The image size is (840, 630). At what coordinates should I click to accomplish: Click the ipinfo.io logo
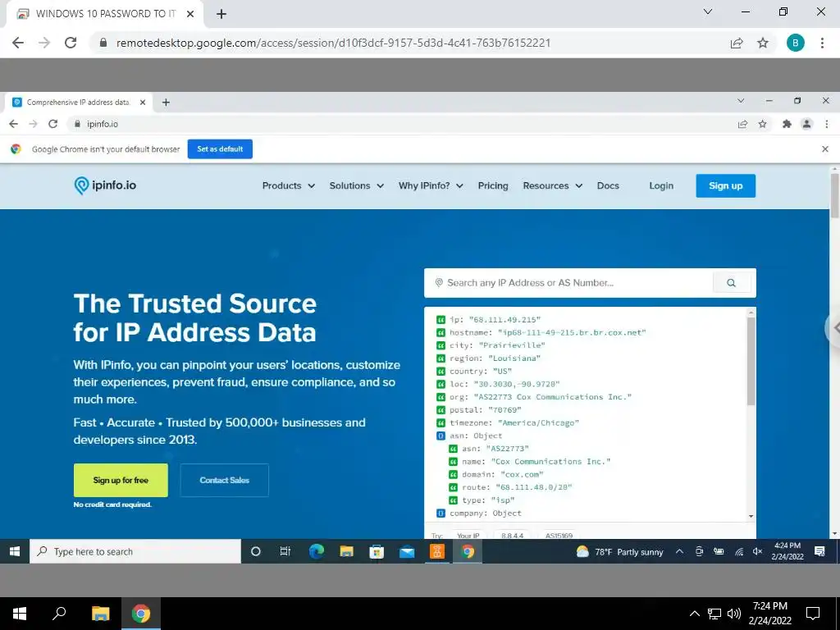pos(105,185)
